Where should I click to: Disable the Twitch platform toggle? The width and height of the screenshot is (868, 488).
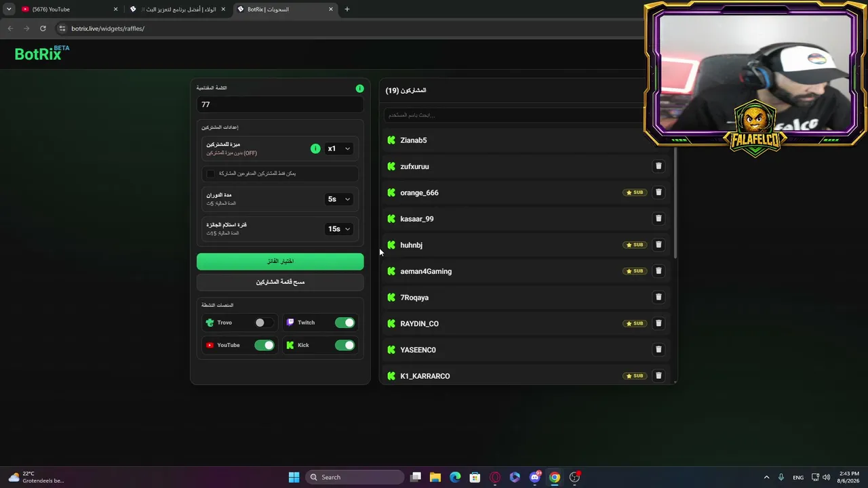click(344, 323)
